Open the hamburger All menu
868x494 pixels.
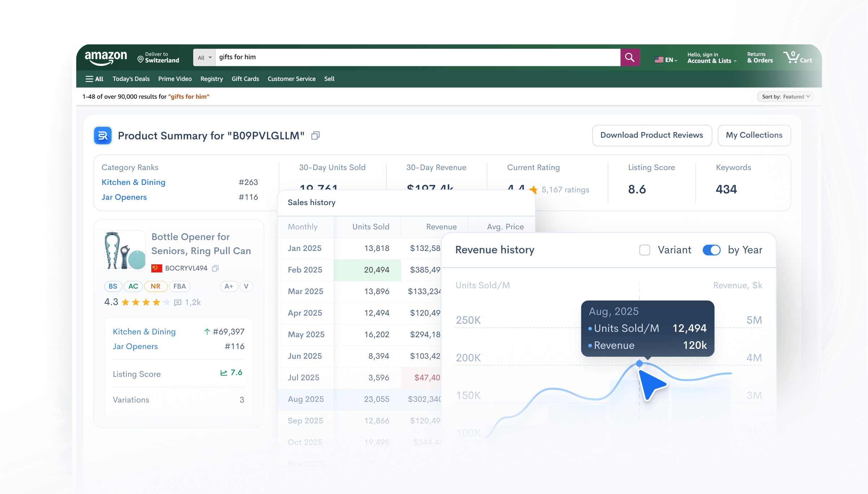94,79
